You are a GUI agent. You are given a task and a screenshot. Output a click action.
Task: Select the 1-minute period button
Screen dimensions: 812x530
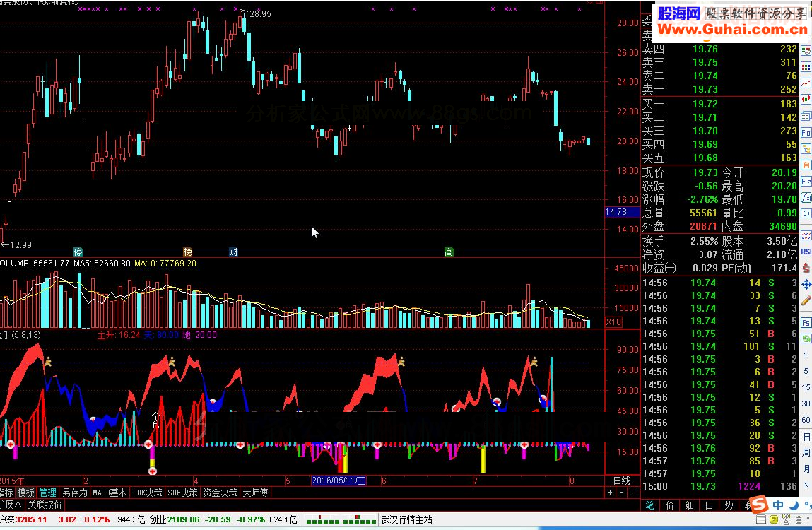(x=806, y=355)
